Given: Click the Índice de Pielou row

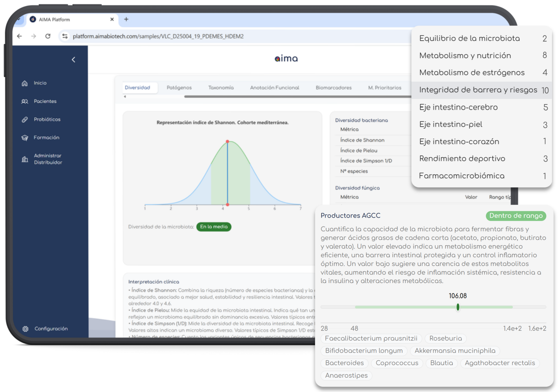Looking at the screenshot, I should click(x=373, y=151).
